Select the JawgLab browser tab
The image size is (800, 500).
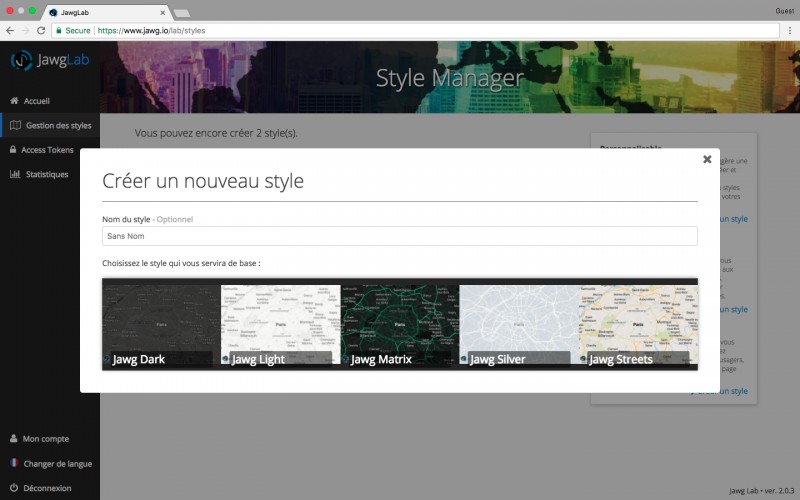[x=107, y=12]
